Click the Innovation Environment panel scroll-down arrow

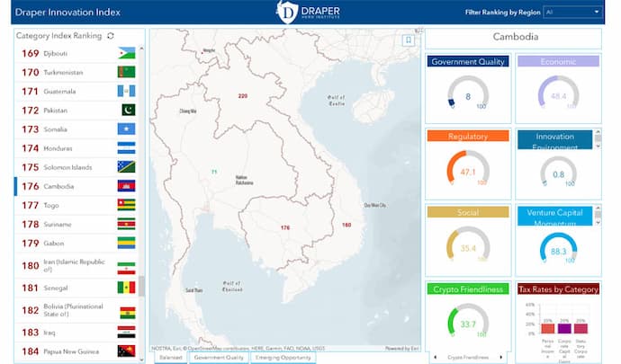pyautogui.click(x=598, y=146)
